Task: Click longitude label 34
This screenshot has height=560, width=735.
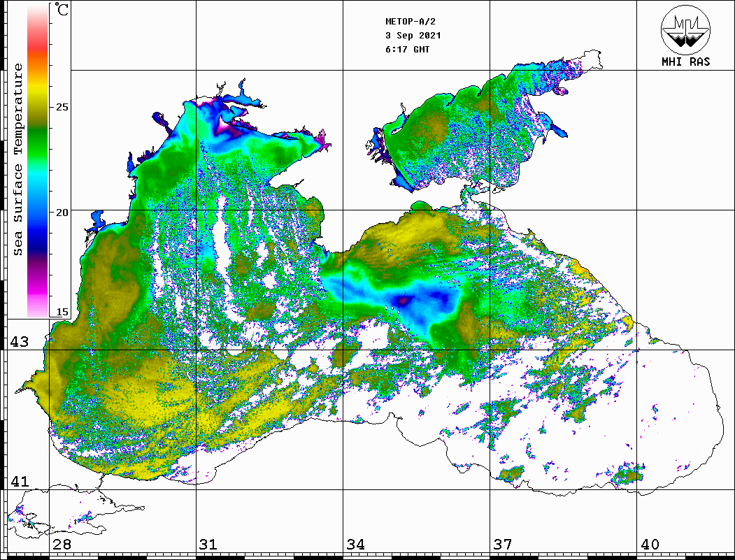Action: [x=356, y=544]
